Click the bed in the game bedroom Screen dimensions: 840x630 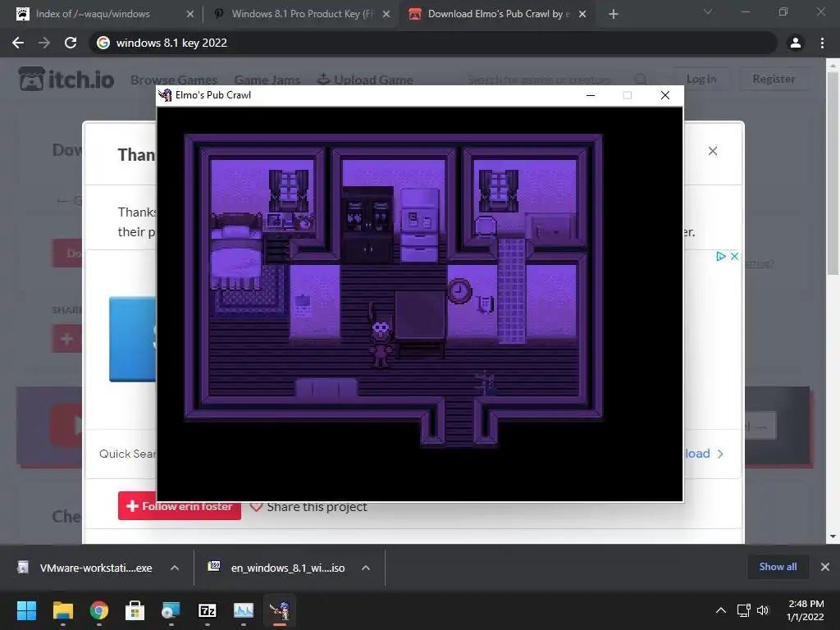pyautogui.click(x=235, y=252)
